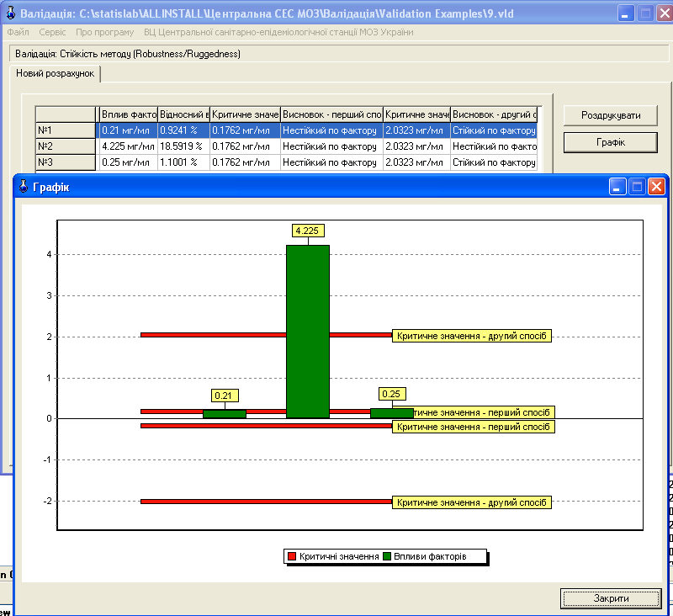Viewport: 673px width, 616px height.
Task: Select cell 18.5919 % in the table
Action: pyautogui.click(x=183, y=146)
